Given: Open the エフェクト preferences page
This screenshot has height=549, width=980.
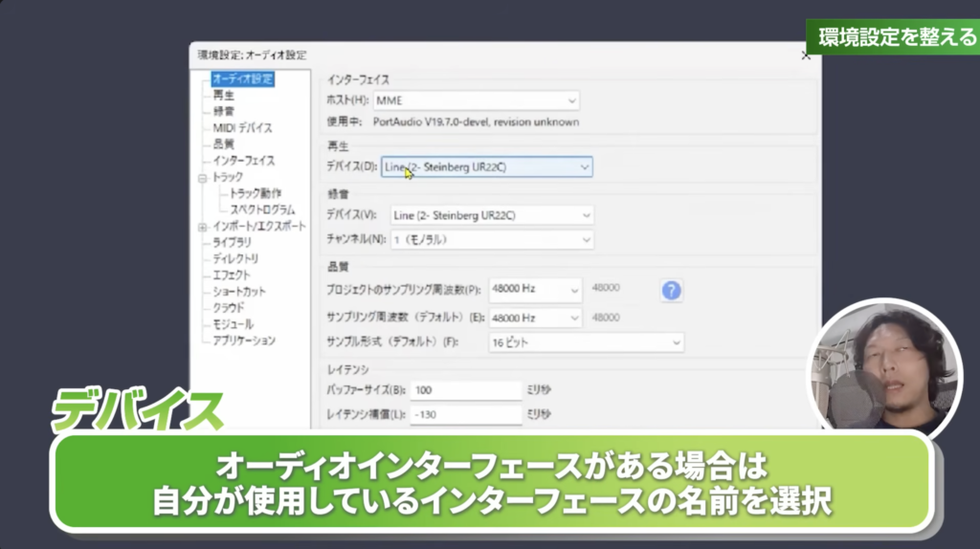Looking at the screenshot, I should 232,275.
